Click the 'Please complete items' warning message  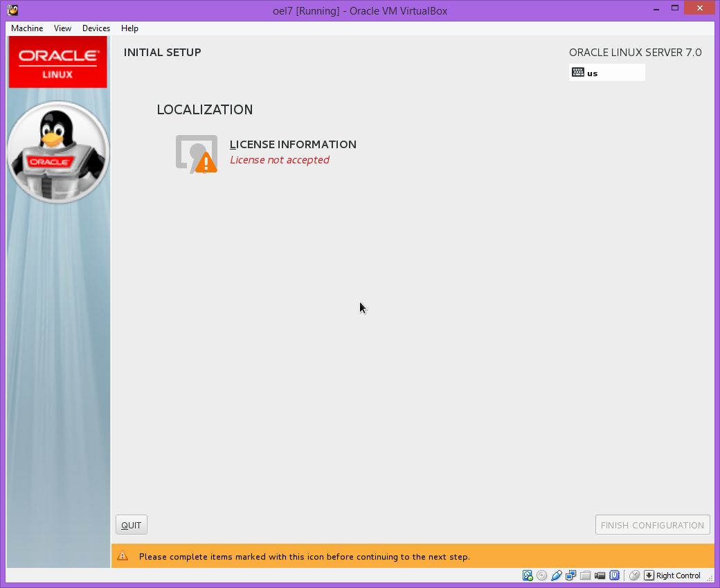[305, 557]
